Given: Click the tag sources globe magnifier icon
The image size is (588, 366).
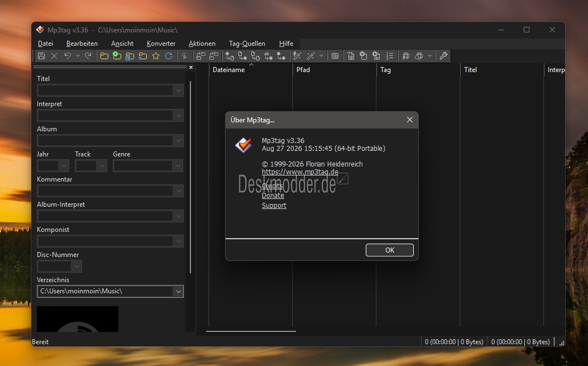Looking at the screenshot, I should pos(419,56).
